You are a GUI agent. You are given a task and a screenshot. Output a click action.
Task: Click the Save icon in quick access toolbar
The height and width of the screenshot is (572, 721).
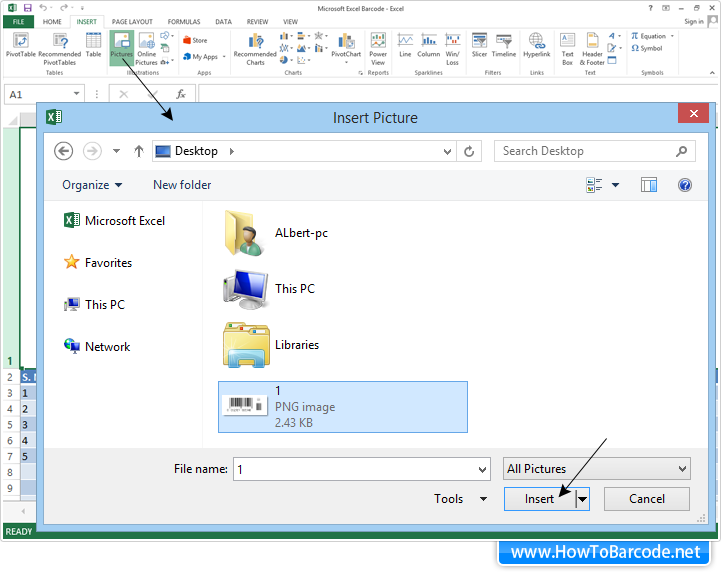point(28,8)
